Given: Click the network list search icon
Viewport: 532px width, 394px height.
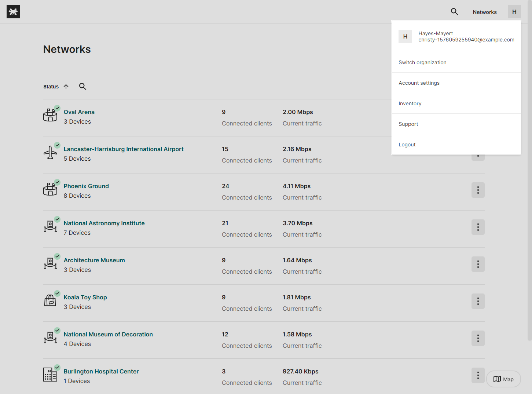Looking at the screenshot, I should click(82, 87).
